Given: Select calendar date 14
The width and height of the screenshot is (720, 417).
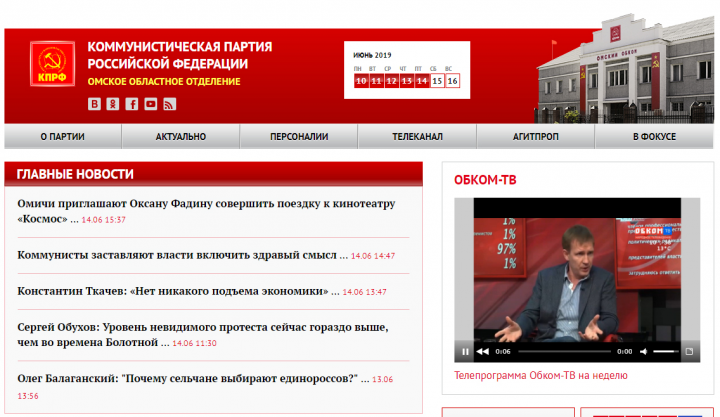Looking at the screenshot, I should (x=422, y=81).
